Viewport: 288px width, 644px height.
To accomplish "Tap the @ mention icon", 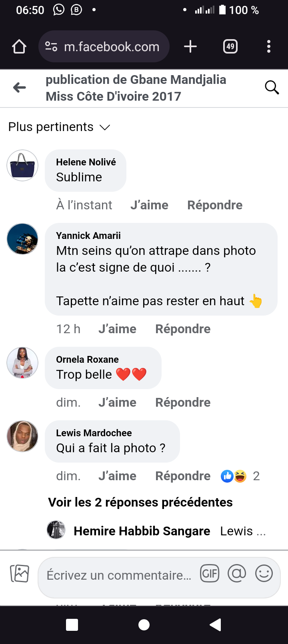I will [x=237, y=574].
